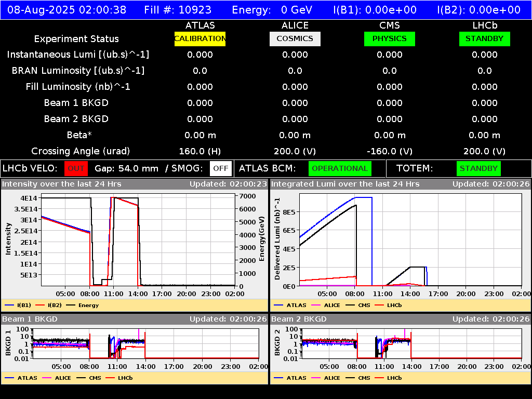Click ALICE legend in Integrated Lumi chart
Viewport: 532px width, 399px height.
pyautogui.click(x=326, y=305)
